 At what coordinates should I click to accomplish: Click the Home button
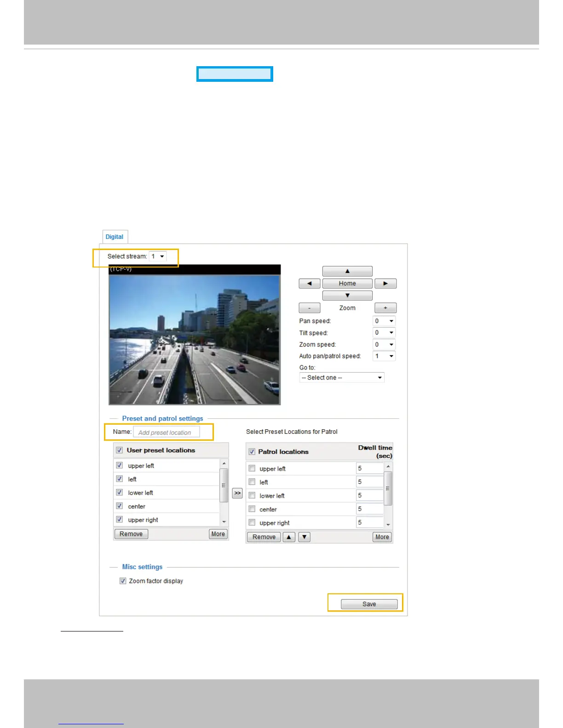click(347, 284)
